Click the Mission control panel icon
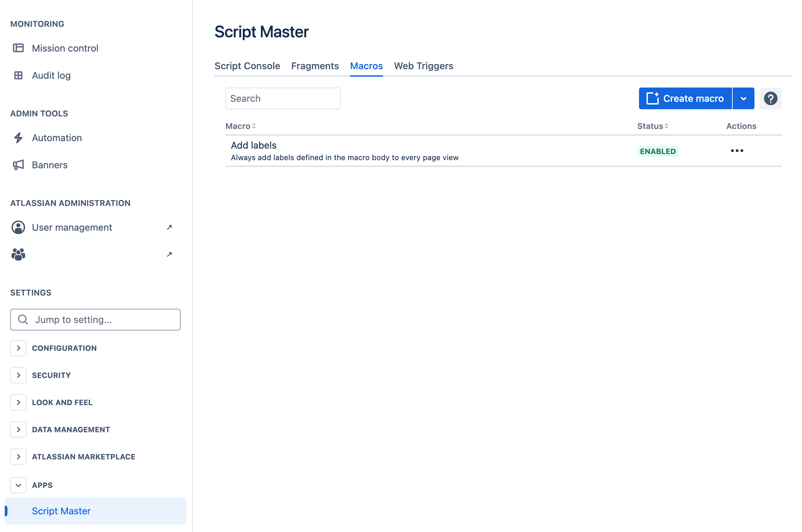Screen dimensions: 802x532 (18, 48)
